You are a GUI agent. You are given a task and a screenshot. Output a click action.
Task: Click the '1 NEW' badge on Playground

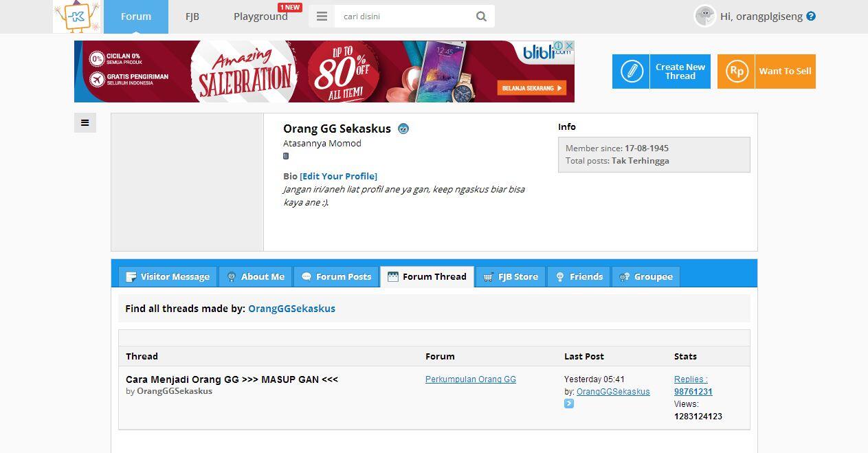click(289, 8)
